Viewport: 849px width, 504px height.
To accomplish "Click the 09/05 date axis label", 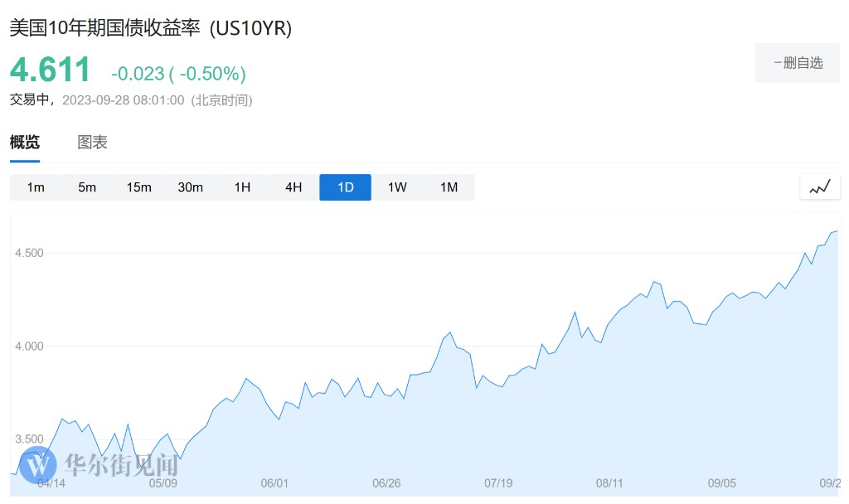I will tap(721, 483).
